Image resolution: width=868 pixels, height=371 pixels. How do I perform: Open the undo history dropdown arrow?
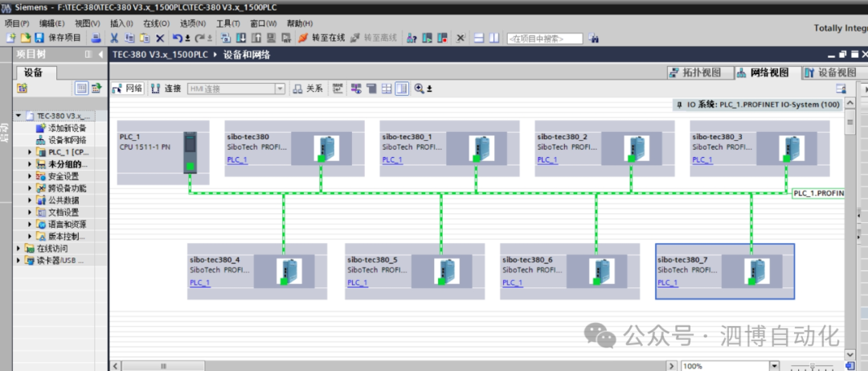pos(187,39)
